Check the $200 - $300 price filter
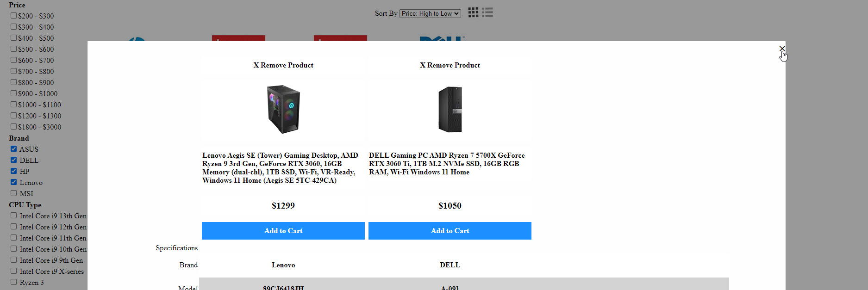This screenshot has height=290, width=868. (14, 16)
